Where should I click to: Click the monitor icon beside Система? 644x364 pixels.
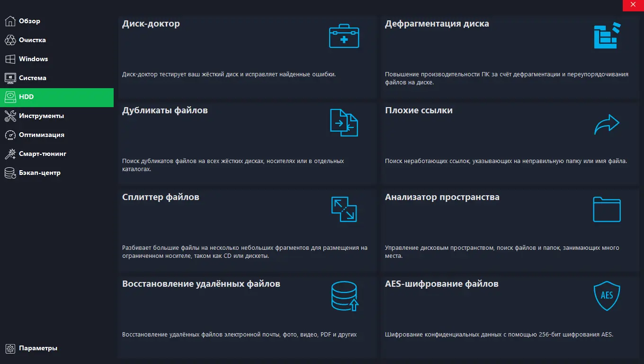tap(10, 78)
